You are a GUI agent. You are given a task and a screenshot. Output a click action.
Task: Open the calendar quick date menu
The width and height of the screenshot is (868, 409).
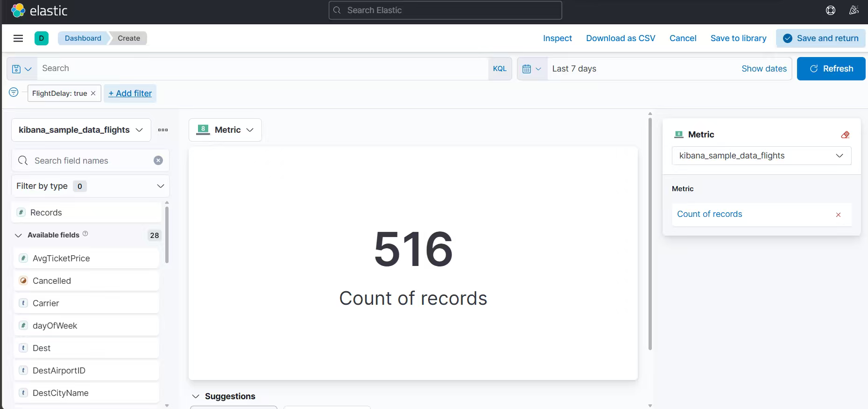coord(531,69)
